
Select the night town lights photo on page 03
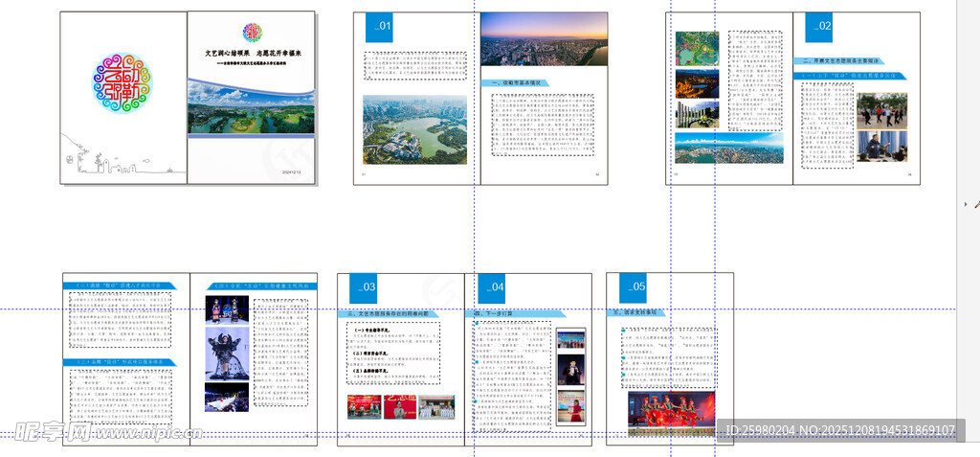point(697,84)
